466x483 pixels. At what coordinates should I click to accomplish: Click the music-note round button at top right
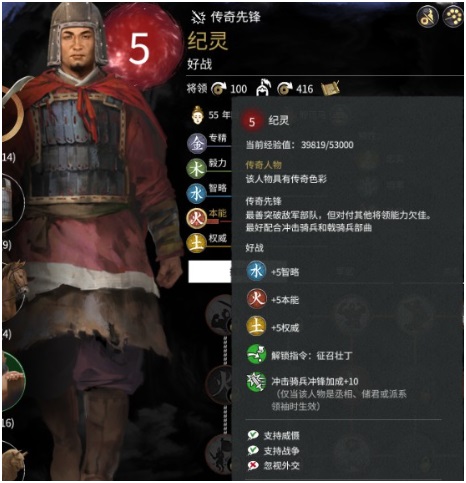pyautogui.click(x=428, y=17)
